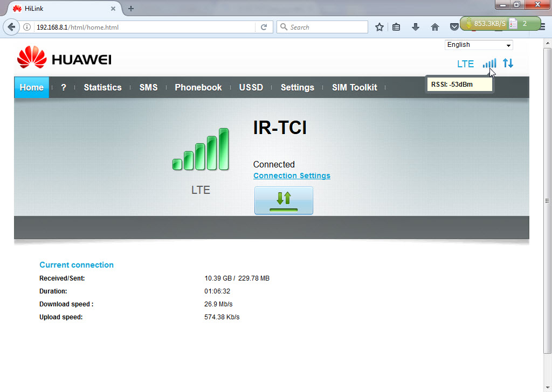Go back with the browser back arrow
The height and width of the screenshot is (392, 552).
[x=11, y=27]
